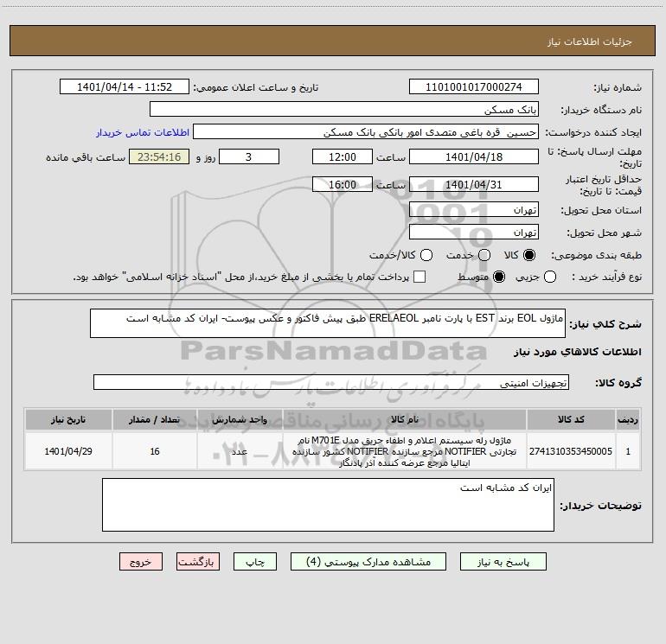Select جزیی purchase process type

click(x=549, y=277)
